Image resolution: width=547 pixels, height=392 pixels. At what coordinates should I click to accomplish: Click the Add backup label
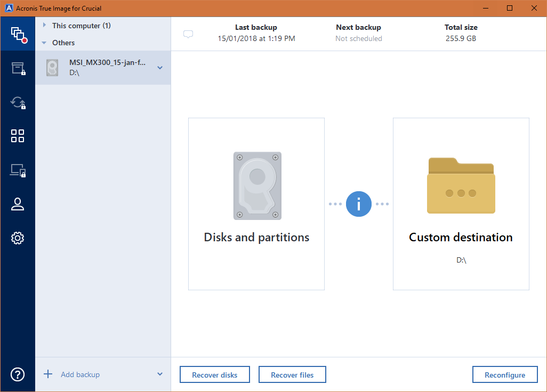coord(80,374)
